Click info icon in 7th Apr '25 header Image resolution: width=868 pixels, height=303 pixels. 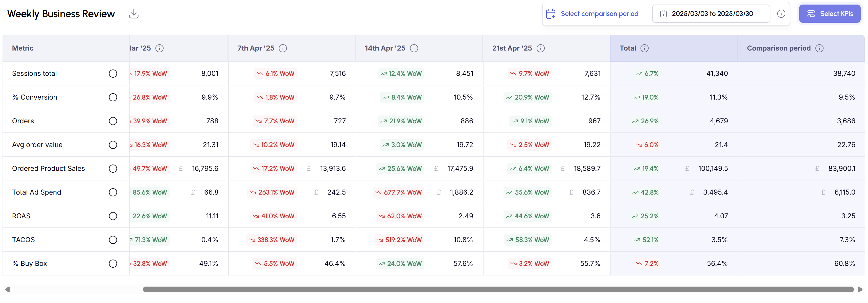pos(283,49)
